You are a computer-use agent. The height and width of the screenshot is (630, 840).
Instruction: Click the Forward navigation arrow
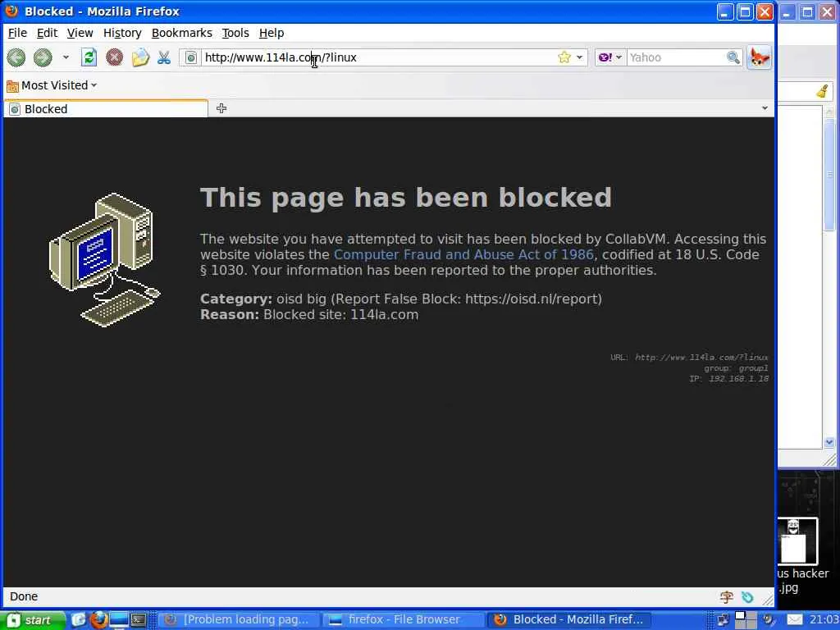pos(43,57)
